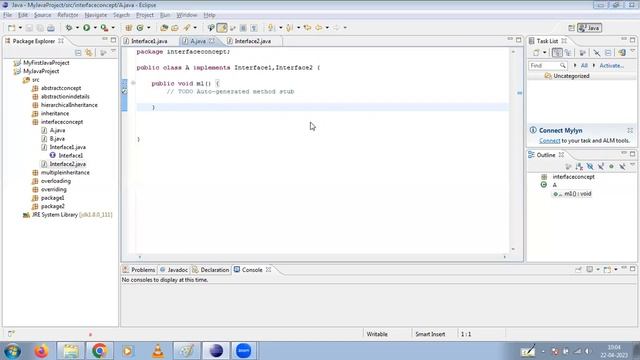Toggle Show Whitespace Characters in toolbar

254,28
